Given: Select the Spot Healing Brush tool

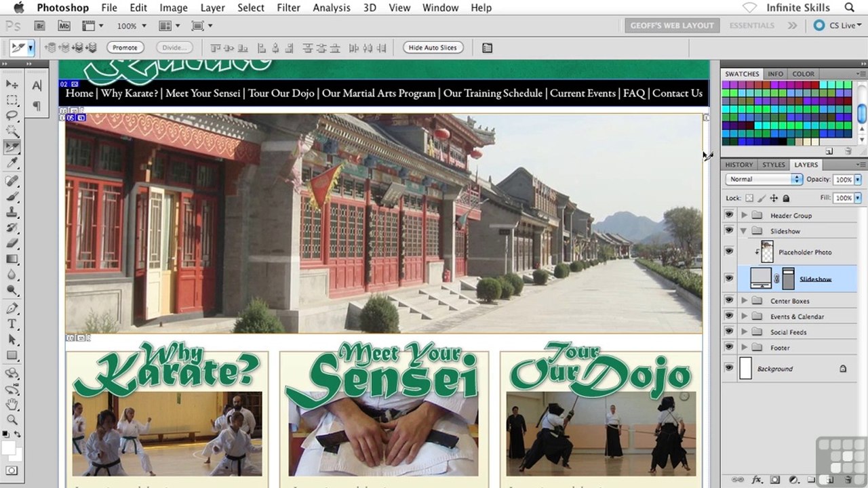Looking at the screenshot, I should tap(12, 181).
